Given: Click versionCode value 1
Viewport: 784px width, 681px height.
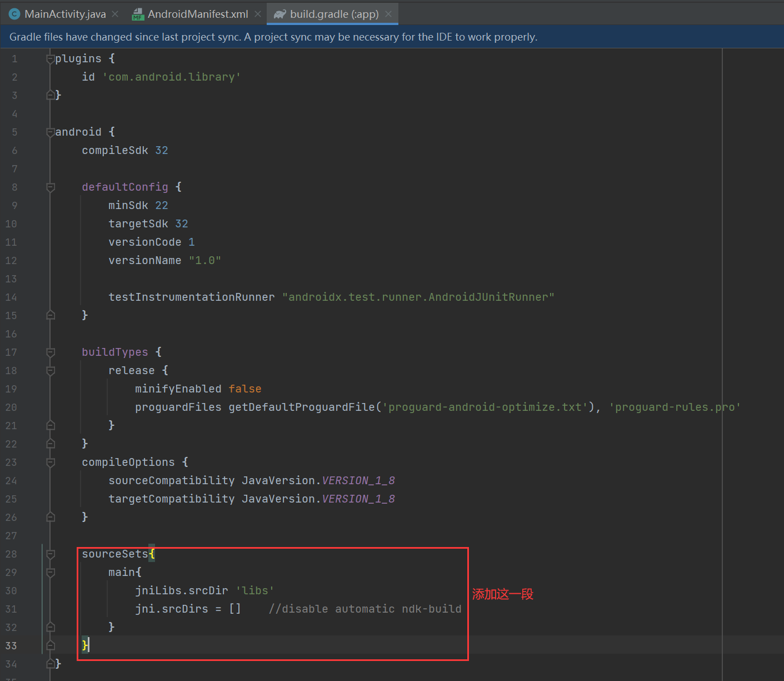Looking at the screenshot, I should pos(192,242).
